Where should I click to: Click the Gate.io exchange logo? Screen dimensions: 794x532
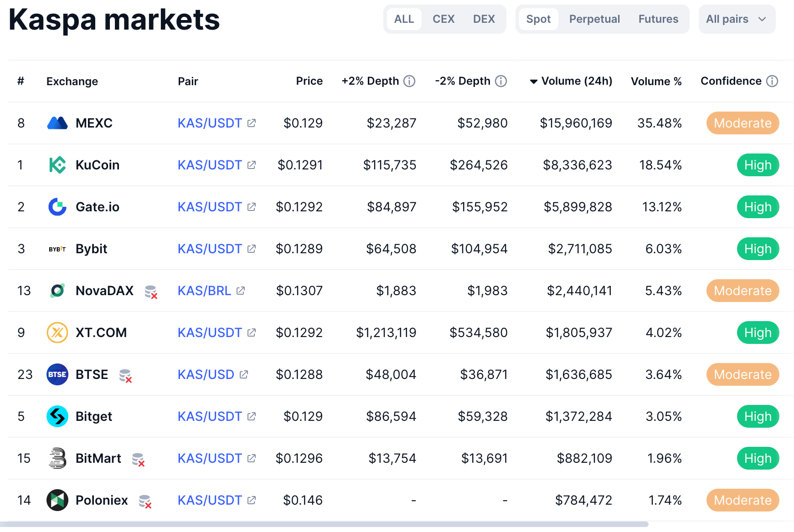[x=57, y=207]
